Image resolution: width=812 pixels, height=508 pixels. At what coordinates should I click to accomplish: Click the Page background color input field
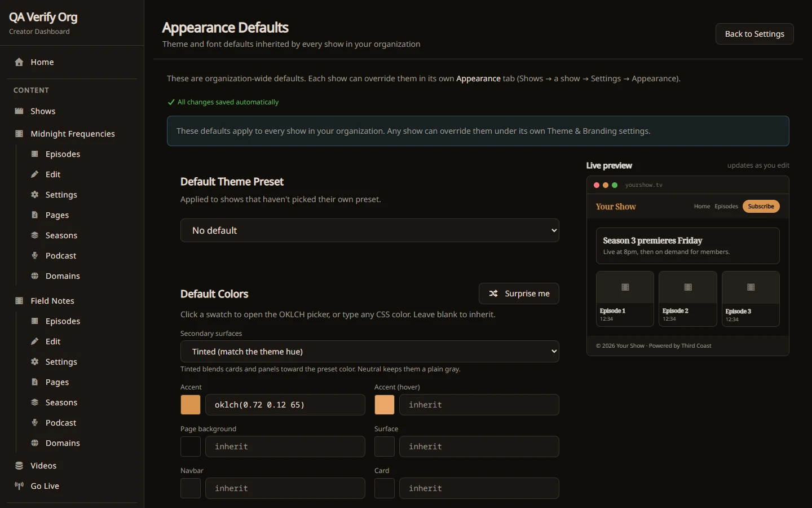[285, 446]
